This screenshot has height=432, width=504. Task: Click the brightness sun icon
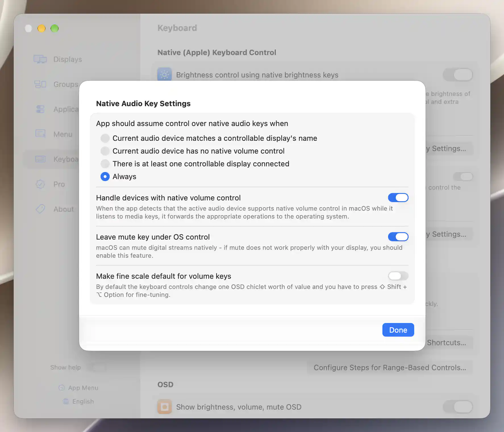click(x=164, y=74)
